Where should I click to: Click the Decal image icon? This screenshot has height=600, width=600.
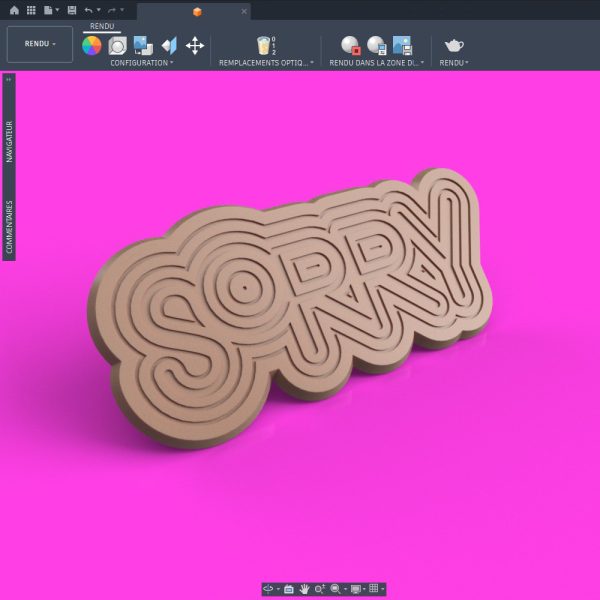pyautogui.click(x=143, y=46)
